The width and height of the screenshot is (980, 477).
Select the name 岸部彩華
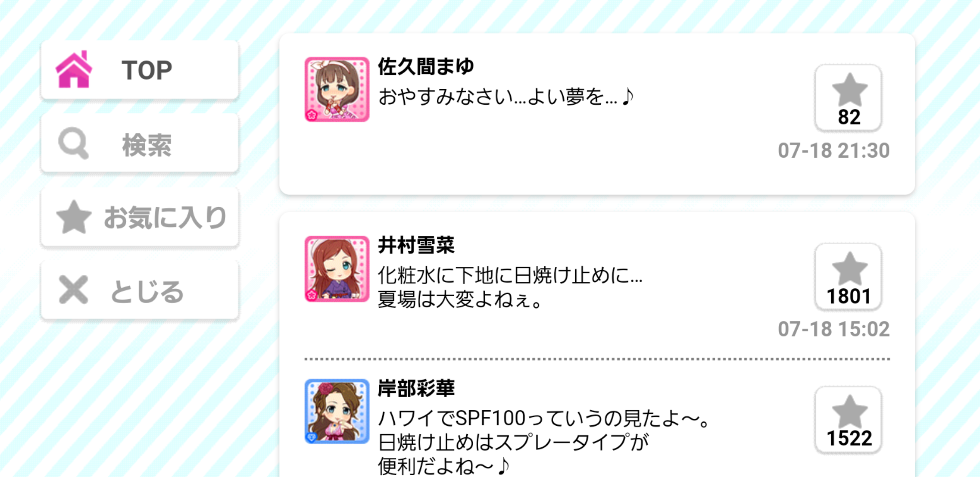pyautogui.click(x=416, y=388)
